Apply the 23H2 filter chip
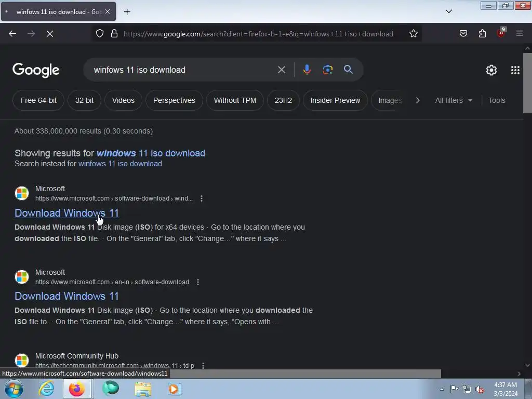 click(x=283, y=100)
